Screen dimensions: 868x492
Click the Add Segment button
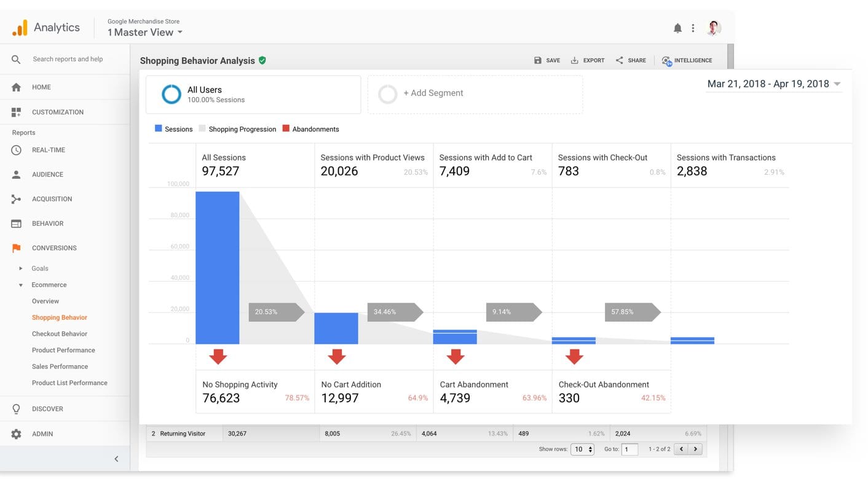(x=433, y=93)
